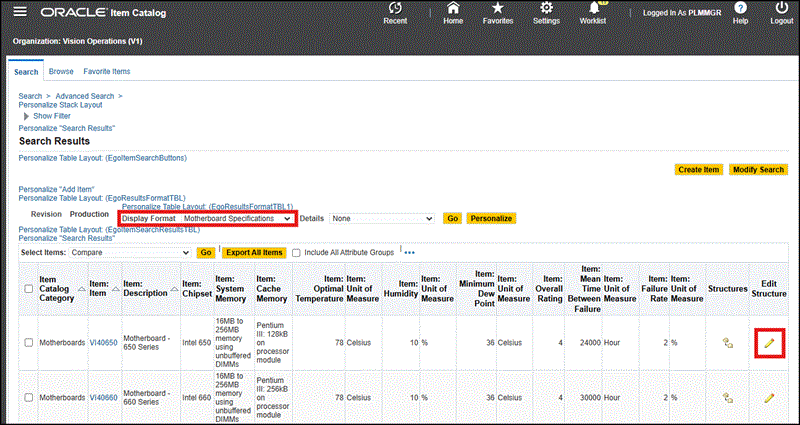The image size is (800, 425).
Task: Click Edit Structure pencil for VI40650
Action: click(769, 343)
